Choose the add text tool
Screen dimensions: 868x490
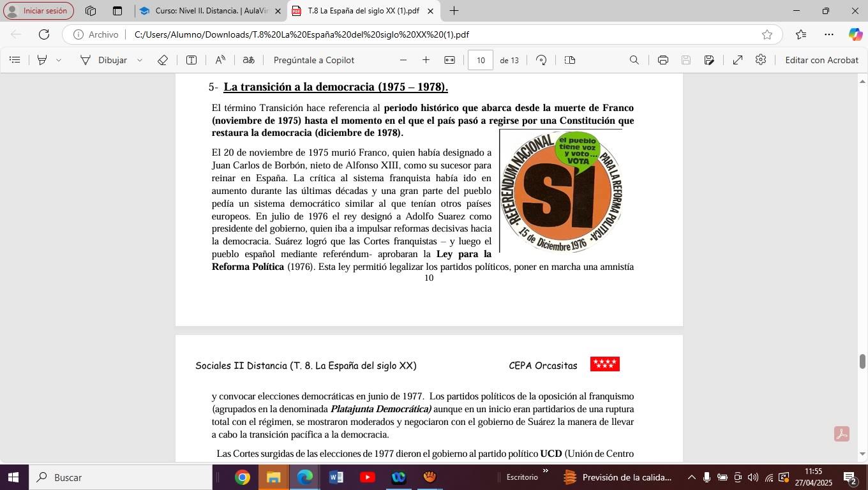[x=191, y=60]
